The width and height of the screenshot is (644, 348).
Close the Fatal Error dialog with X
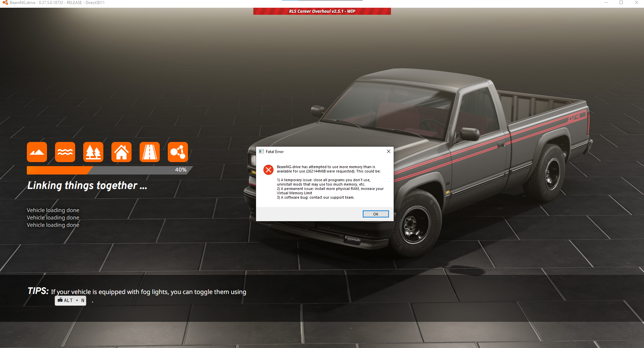point(388,151)
